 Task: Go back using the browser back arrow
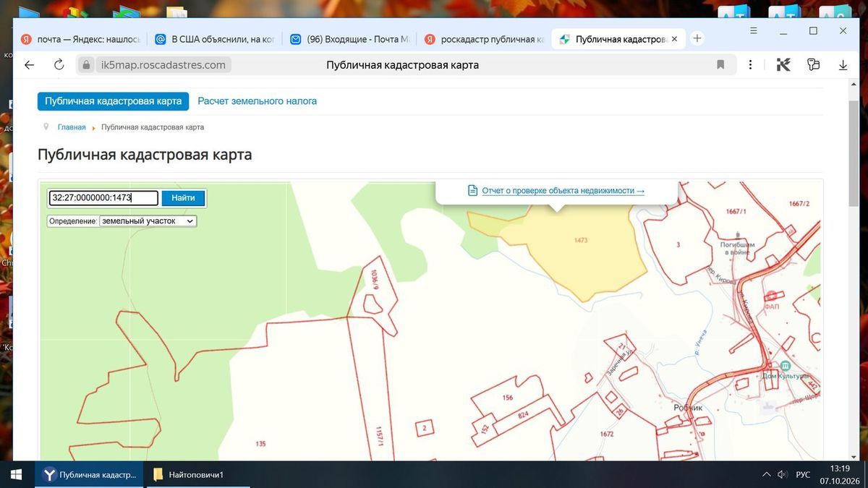click(x=29, y=65)
